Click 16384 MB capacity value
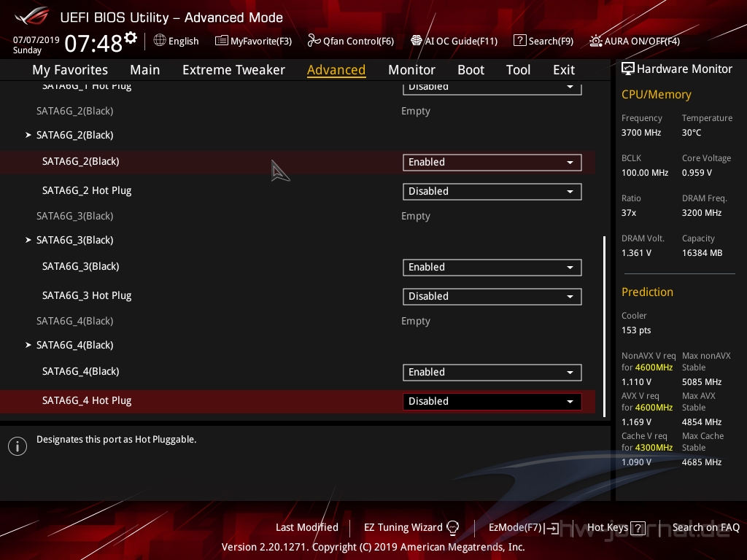Image resolution: width=747 pixels, height=560 pixels. 702,253
